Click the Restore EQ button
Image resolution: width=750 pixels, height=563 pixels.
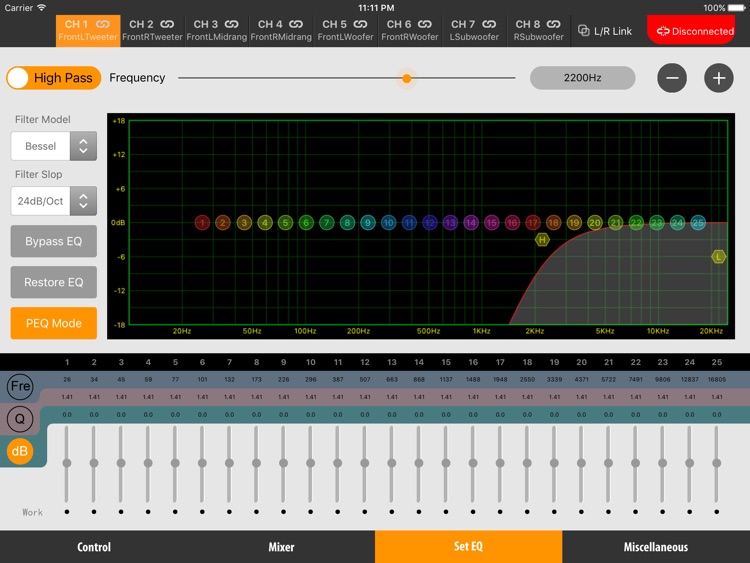(54, 282)
